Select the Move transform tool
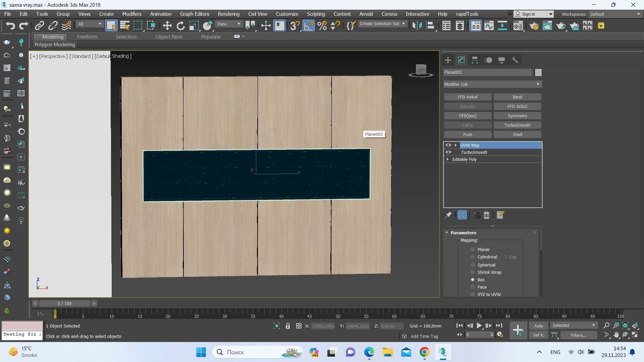This screenshot has width=644, height=362. (x=167, y=26)
